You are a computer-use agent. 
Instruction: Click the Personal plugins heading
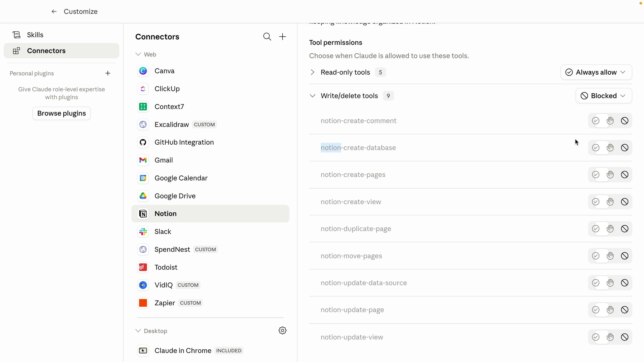click(32, 73)
